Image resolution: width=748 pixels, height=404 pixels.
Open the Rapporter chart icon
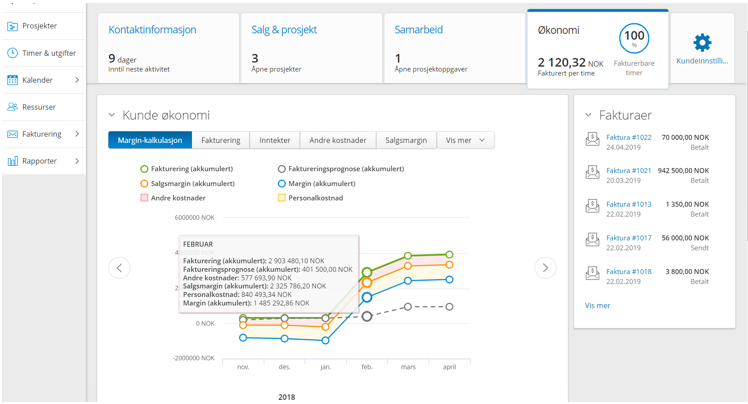13,161
